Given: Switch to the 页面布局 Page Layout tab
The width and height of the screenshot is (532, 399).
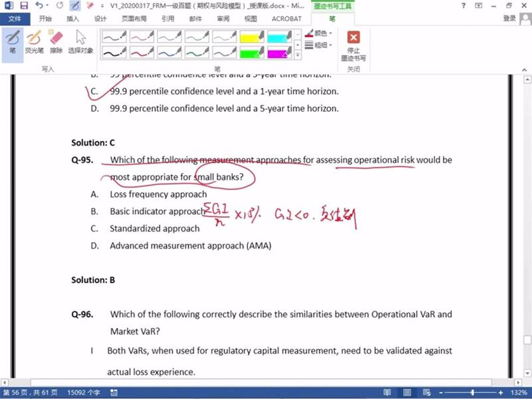Looking at the screenshot, I should (134, 19).
